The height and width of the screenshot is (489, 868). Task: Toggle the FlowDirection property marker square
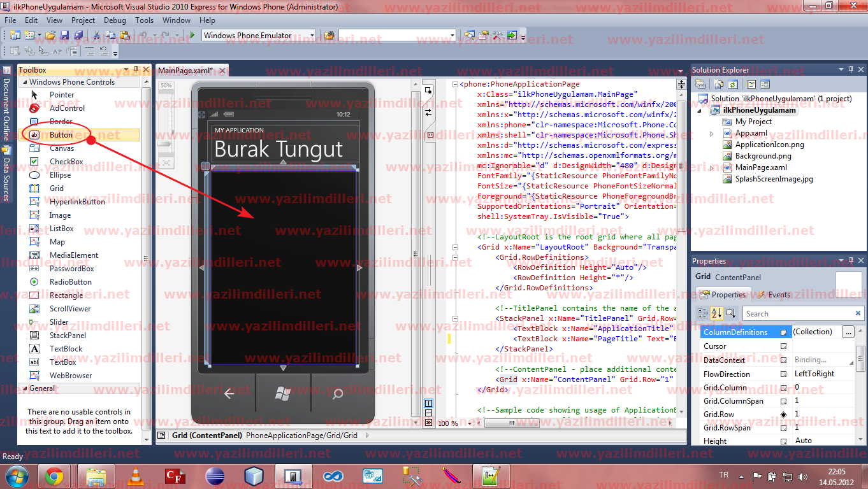(x=783, y=374)
